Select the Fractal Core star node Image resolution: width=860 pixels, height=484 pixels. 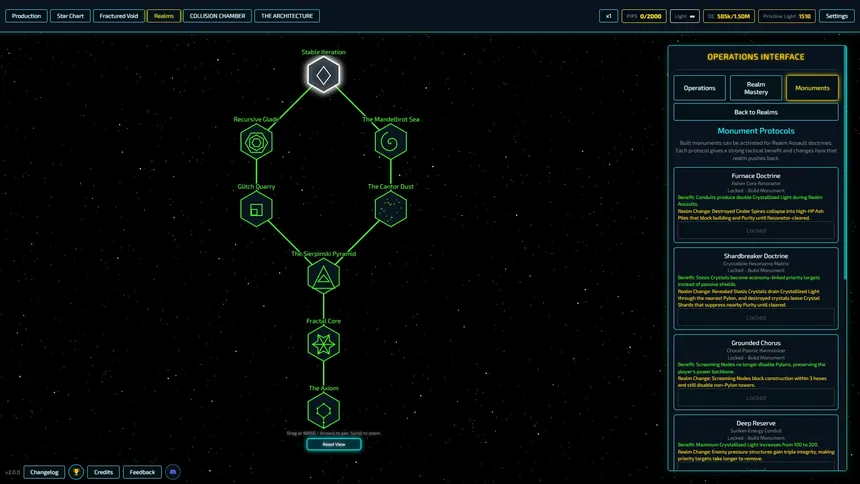[x=324, y=344]
